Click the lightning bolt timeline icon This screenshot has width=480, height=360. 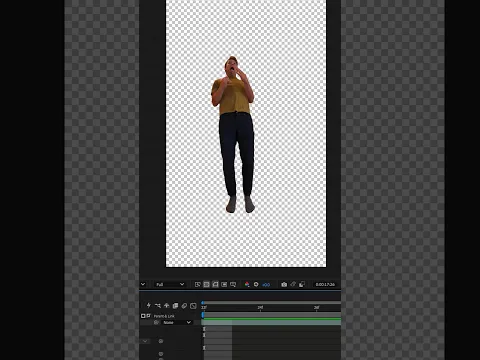[x=149, y=305]
